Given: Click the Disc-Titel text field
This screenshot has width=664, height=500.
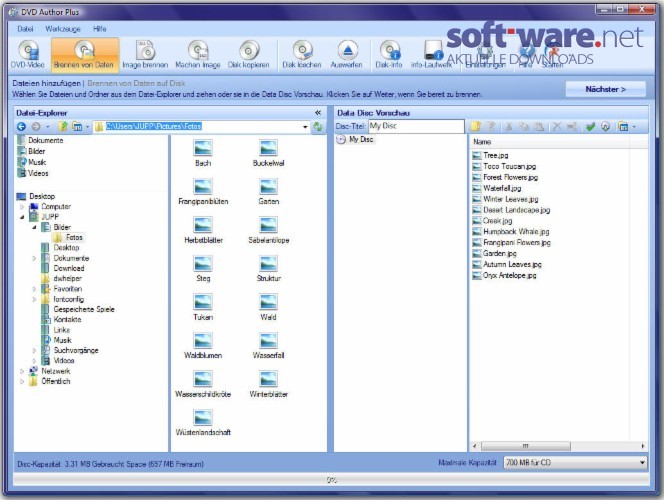Looking at the screenshot, I should tap(416, 126).
